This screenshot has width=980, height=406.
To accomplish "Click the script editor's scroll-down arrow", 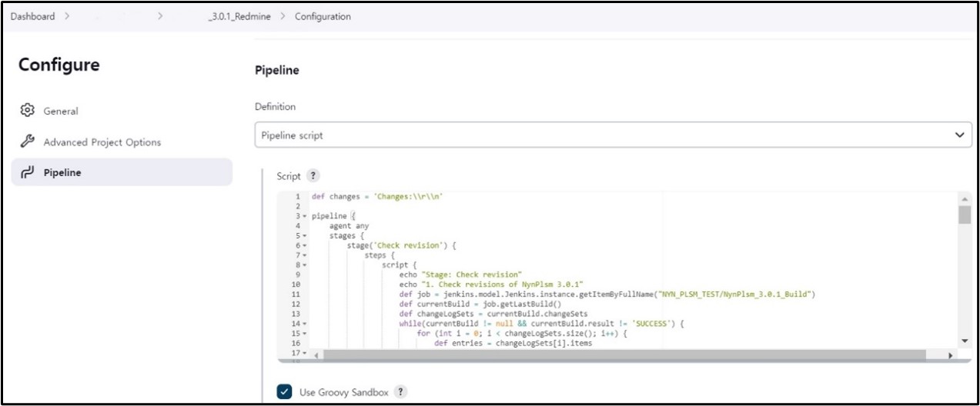I will click(965, 341).
